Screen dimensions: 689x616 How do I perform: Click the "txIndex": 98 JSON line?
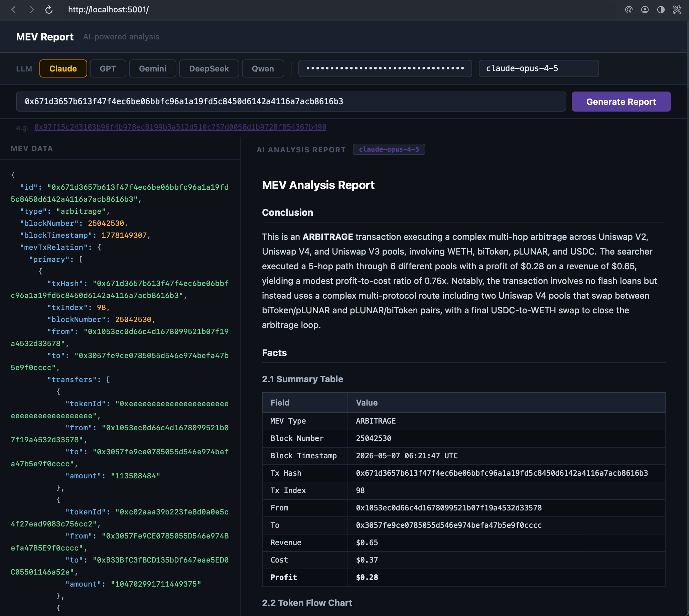78,307
